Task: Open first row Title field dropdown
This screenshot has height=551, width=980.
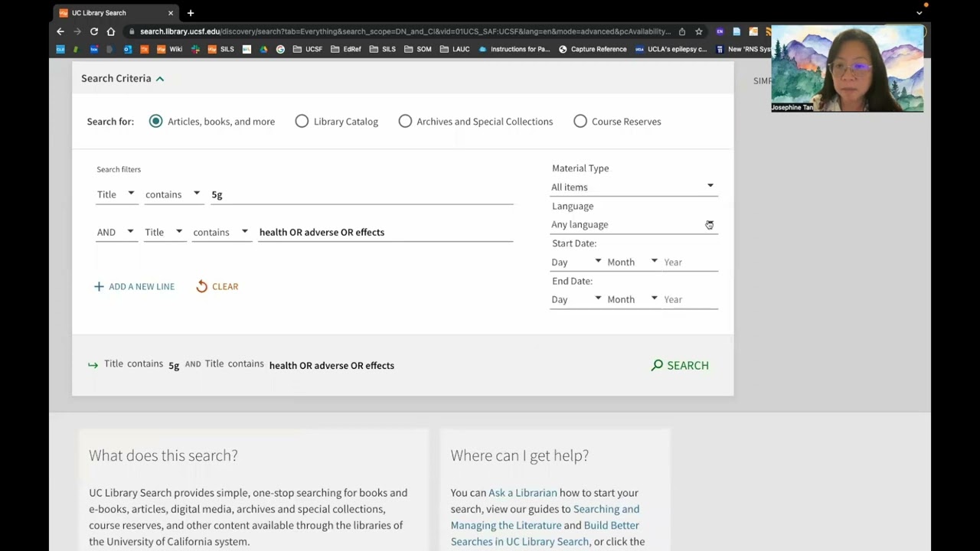Action: point(116,194)
